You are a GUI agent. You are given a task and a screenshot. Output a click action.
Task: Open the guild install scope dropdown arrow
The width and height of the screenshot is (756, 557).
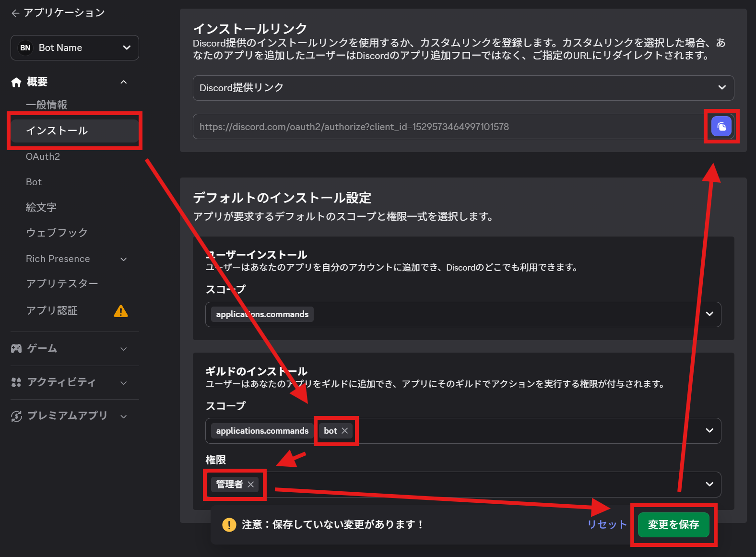pos(710,431)
